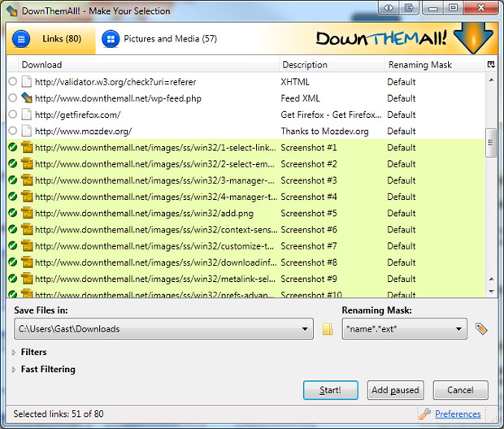Click the image icon for Screenshot #6 row
The width and height of the screenshot is (504, 429).
coord(27,229)
